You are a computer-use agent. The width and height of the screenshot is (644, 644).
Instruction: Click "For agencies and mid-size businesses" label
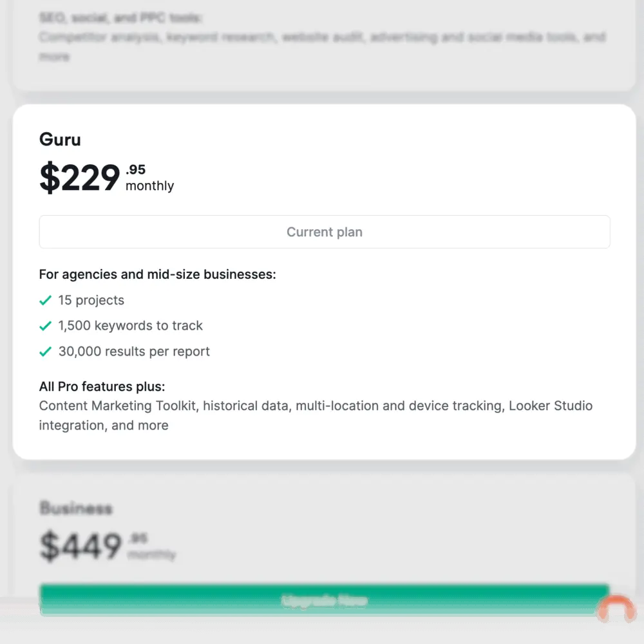click(x=157, y=274)
